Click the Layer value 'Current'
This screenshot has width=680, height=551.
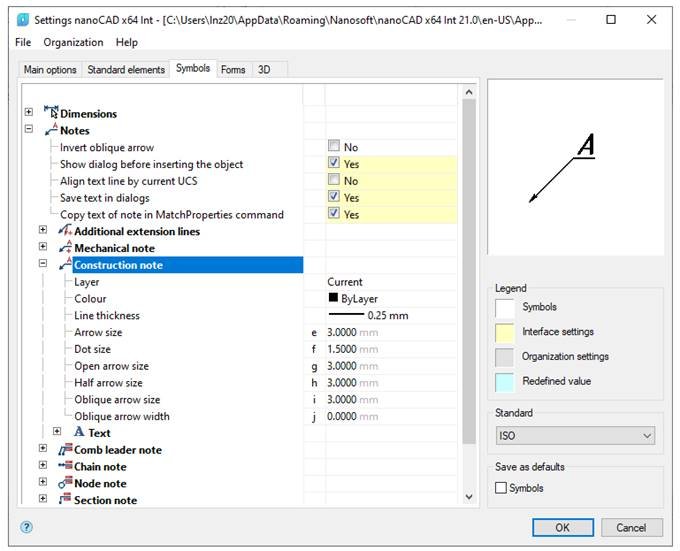click(x=391, y=282)
